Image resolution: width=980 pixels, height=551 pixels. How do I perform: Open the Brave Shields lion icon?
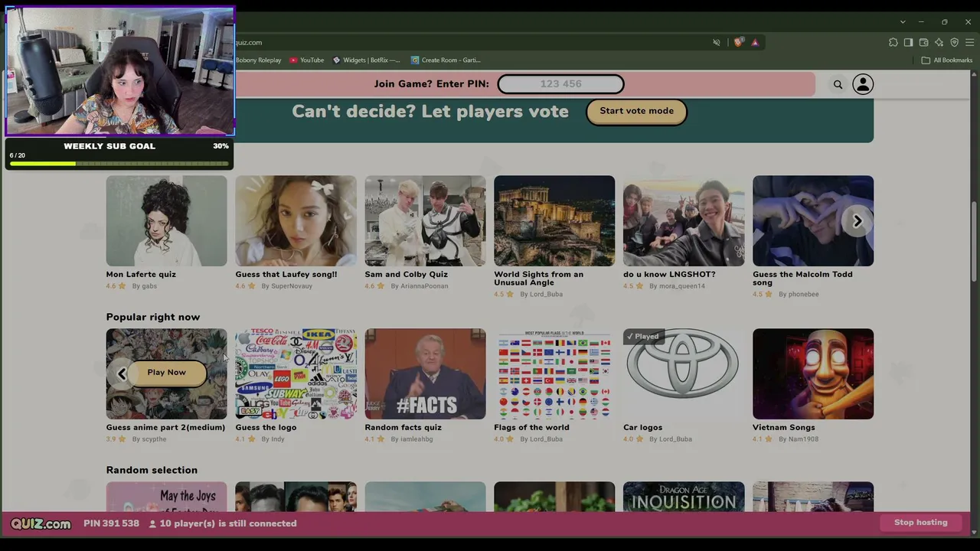[738, 43]
